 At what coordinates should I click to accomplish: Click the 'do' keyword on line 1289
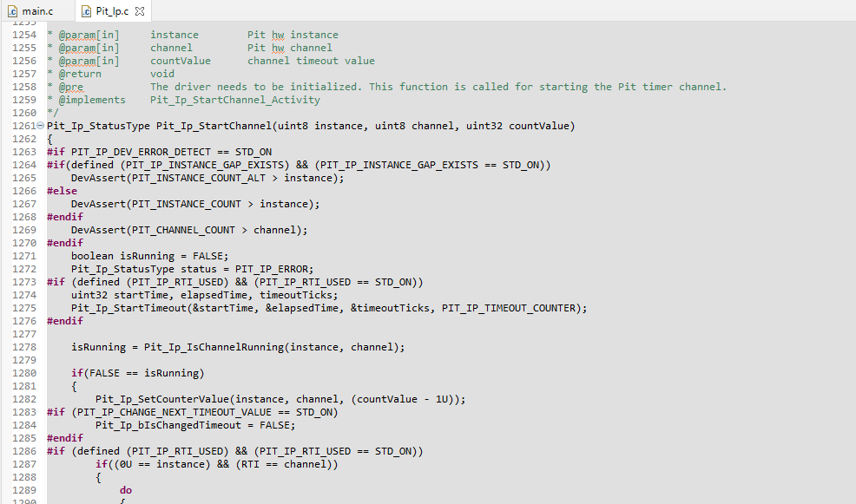tap(126, 490)
